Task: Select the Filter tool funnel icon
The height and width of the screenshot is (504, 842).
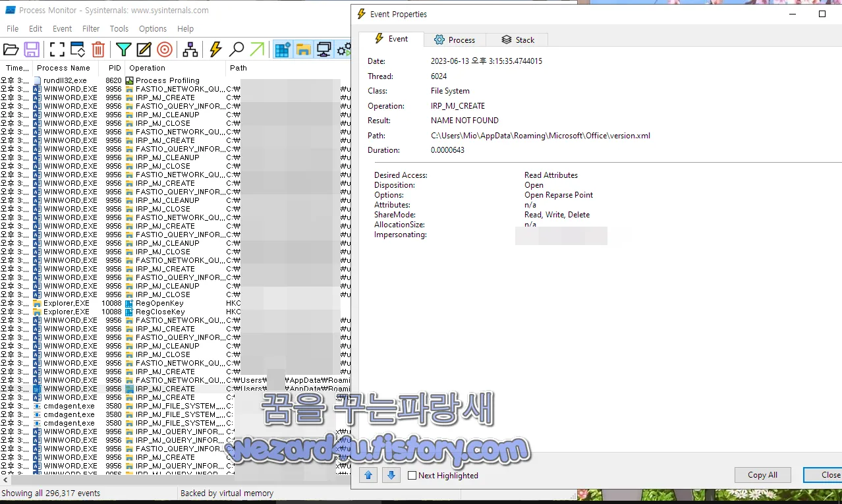Action: (x=123, y=49)
